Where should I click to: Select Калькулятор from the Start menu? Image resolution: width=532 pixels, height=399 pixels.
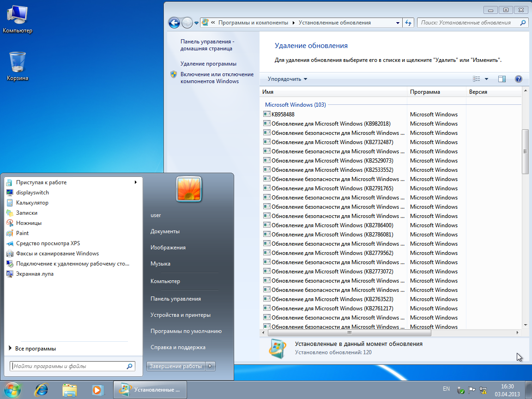(32, 203)
